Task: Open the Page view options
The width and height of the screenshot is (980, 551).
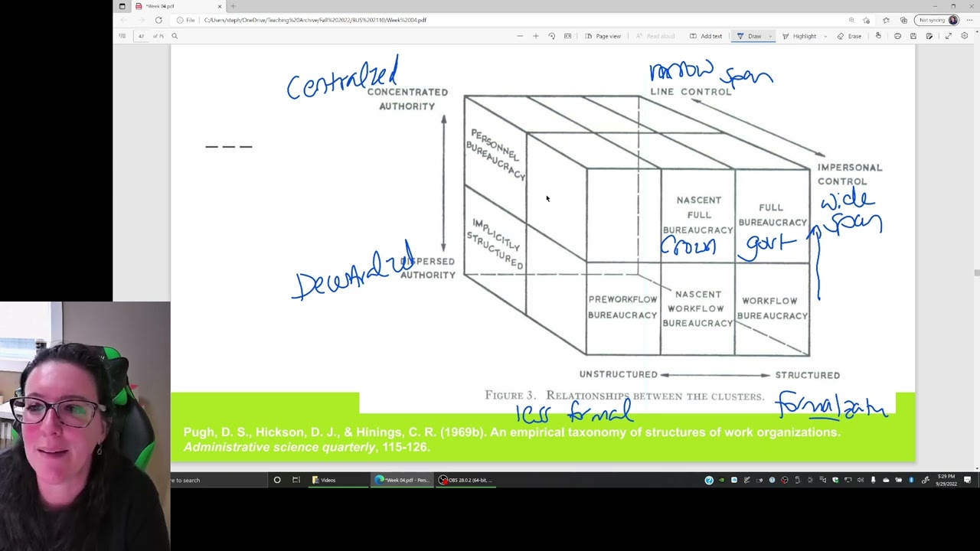Action: coord(603,36)
